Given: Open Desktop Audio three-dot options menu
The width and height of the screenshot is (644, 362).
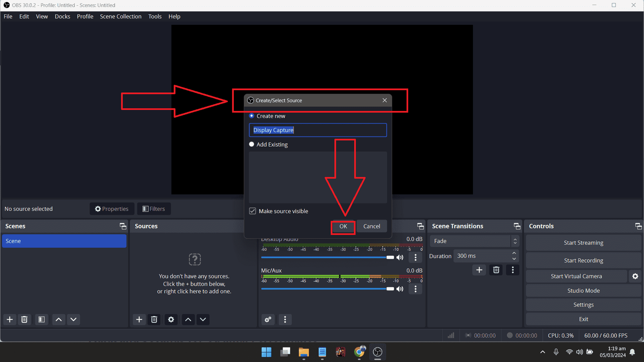Looking at the screenshot, I should (415, 257).
